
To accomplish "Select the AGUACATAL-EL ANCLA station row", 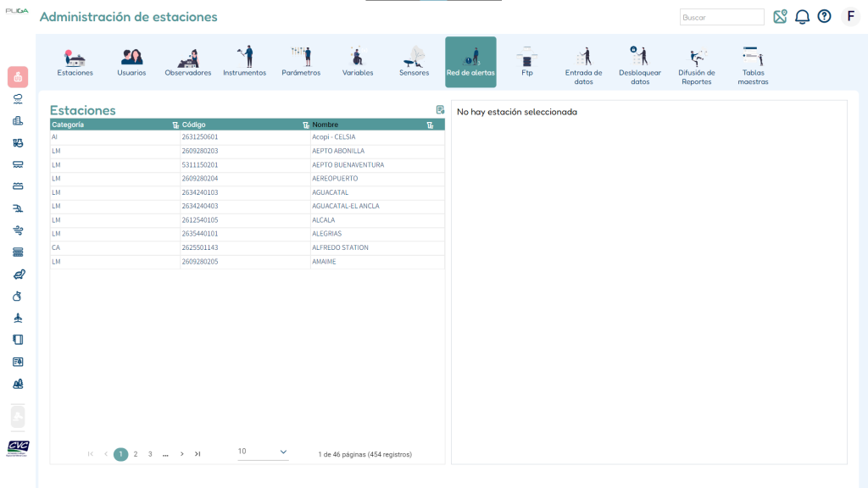I will click(248, 207).
